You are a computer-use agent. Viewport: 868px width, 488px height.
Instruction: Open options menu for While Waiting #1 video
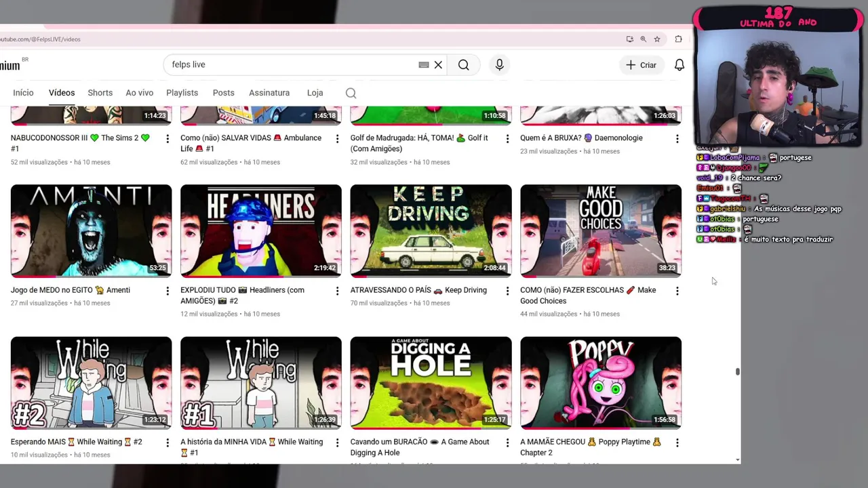[337, 443]
